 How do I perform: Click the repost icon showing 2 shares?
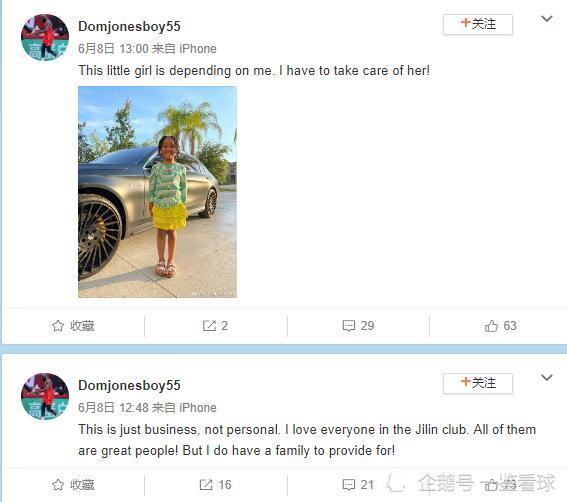pyautogui.click(x=209, y=326)
